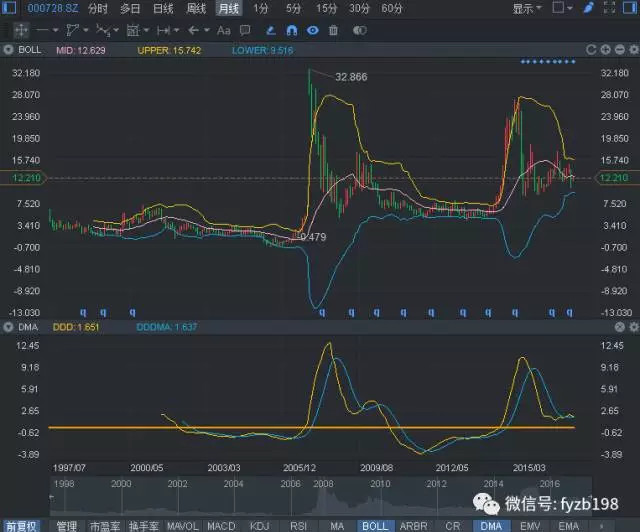Expand the DMA indicator header arrow
642x532 pixels.
9,327
